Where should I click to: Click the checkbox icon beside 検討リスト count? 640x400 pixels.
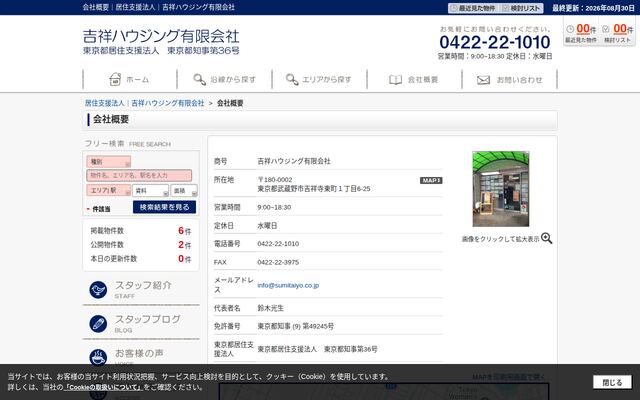[605, 29]
